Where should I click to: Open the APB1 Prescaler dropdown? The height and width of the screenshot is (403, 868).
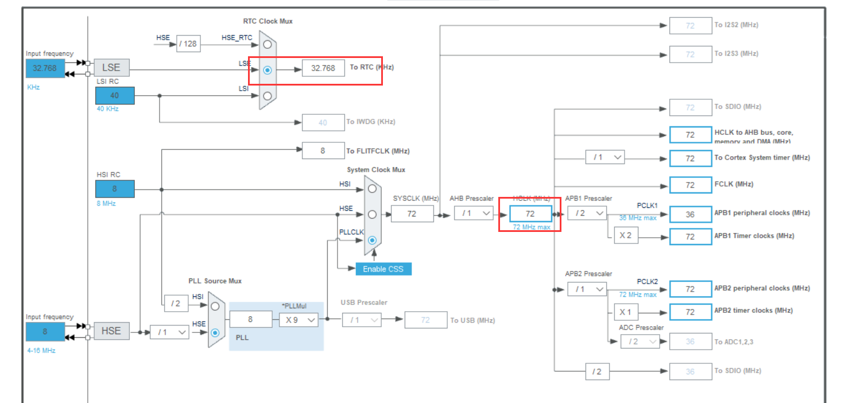click(587, 213)
